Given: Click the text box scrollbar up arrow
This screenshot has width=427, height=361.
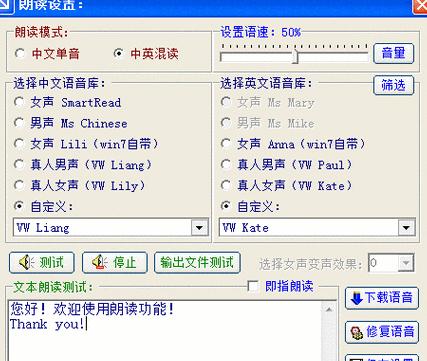Looking at the screenshot, I should 329,310.
